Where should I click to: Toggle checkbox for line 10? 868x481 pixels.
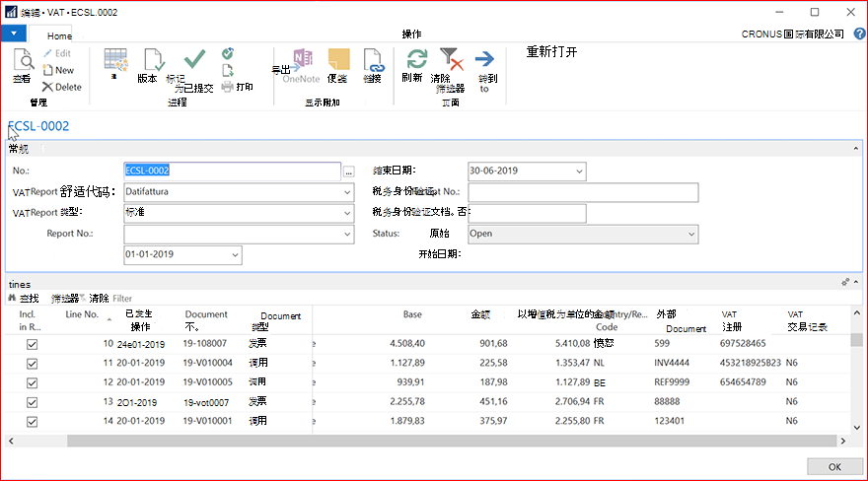tap(33, 344)
